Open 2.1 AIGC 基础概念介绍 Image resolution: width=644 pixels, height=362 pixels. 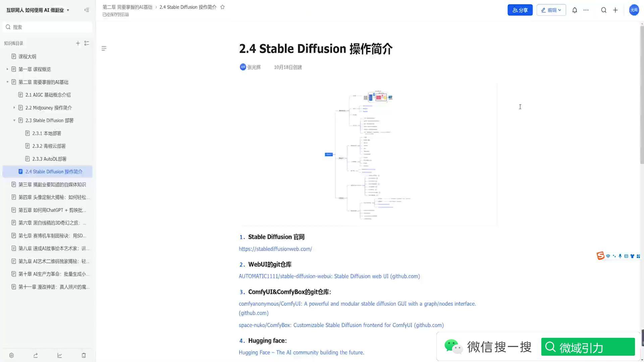pyautogui.click(x=47, y=95)
